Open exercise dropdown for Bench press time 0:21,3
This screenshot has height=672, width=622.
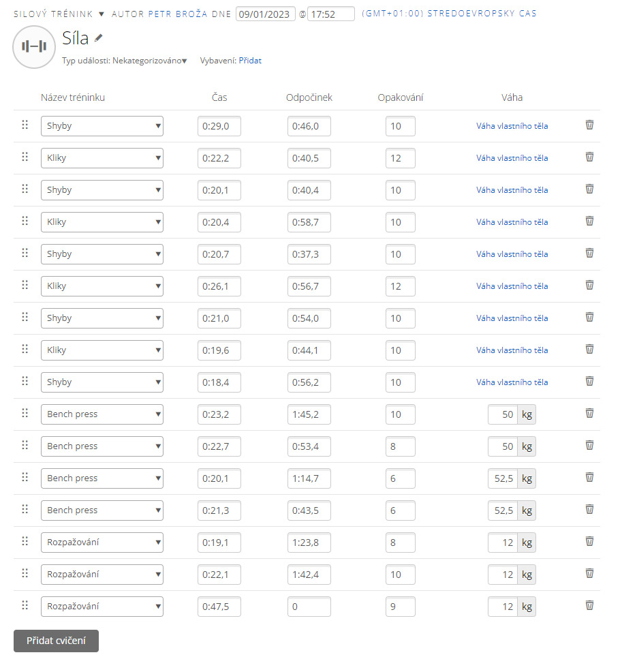[102, 510]
